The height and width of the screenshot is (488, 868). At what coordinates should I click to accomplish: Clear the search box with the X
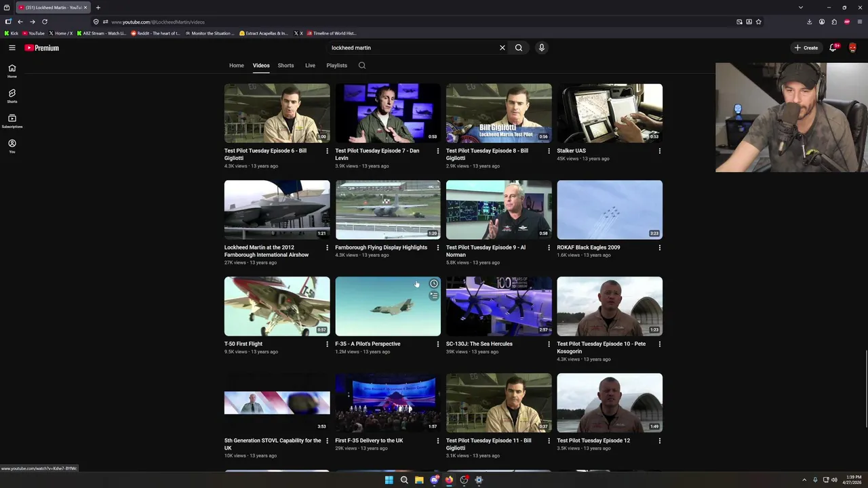pyautogui.click(x=502, y=48)
